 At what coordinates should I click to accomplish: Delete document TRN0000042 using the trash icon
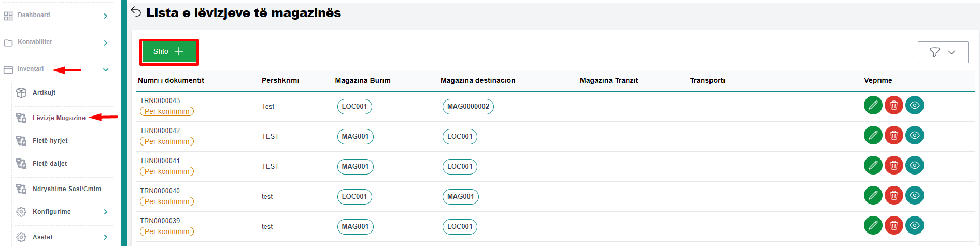pos(893,136)
